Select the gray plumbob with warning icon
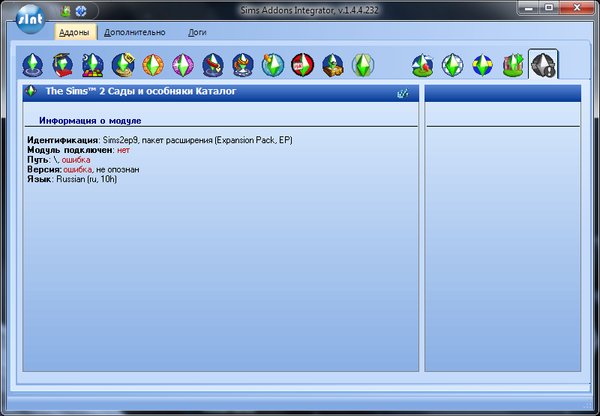 543,65
